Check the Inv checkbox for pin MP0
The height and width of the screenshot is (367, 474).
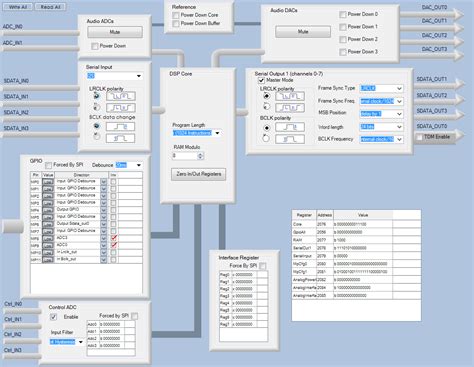pyautogui.click(x=114, y=182)
